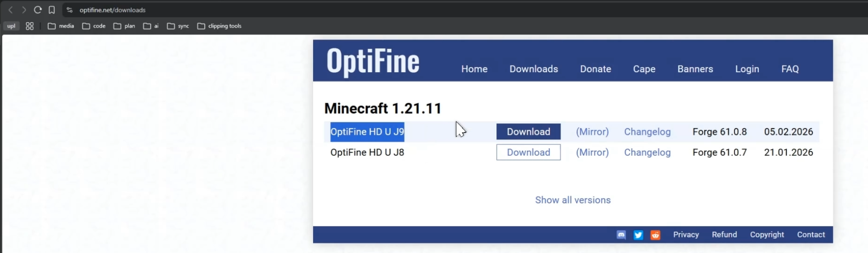This screenshot has width=868, height=253.
Task: Open the Privacy footer link
Action: [x=686, y=235]
